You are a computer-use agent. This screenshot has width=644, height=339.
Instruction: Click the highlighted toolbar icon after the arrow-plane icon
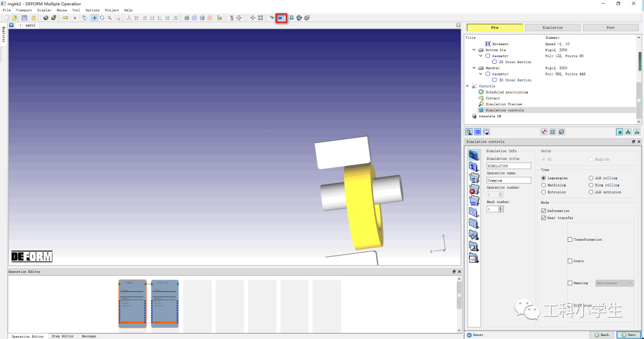pyautogui.click(x=281, y=18)
